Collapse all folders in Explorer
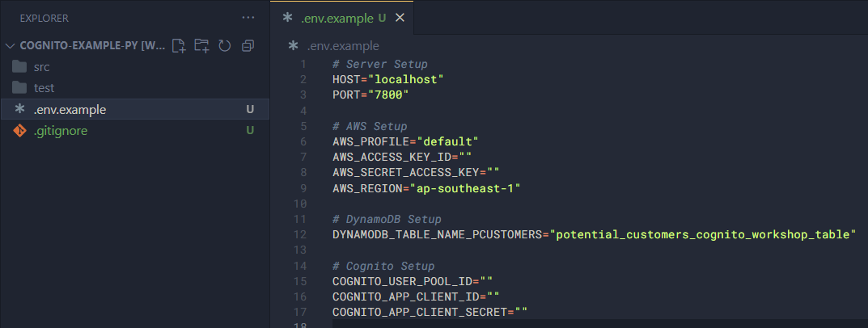The width and height of the screenshot is (868, 328). [248, 45]
